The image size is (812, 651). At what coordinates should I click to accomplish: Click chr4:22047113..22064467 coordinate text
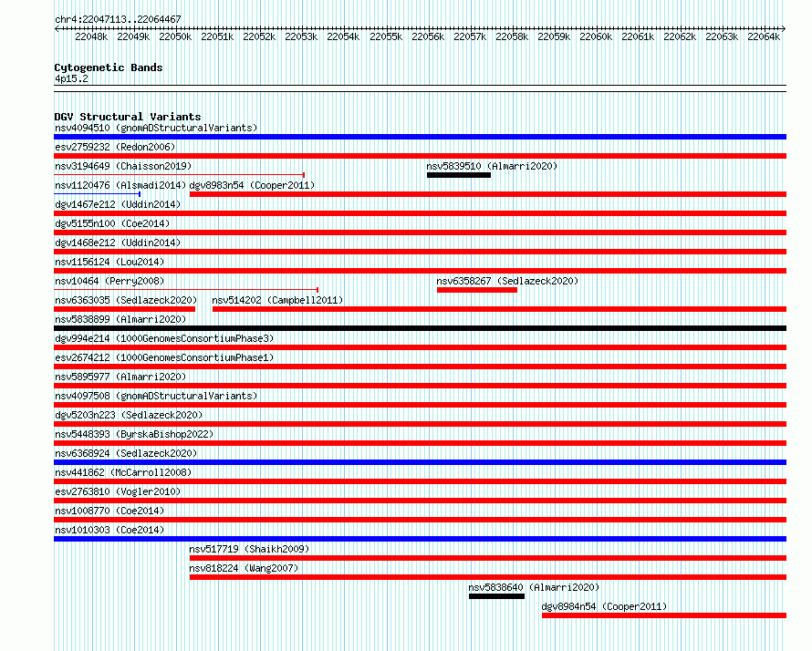click(118, 19)
